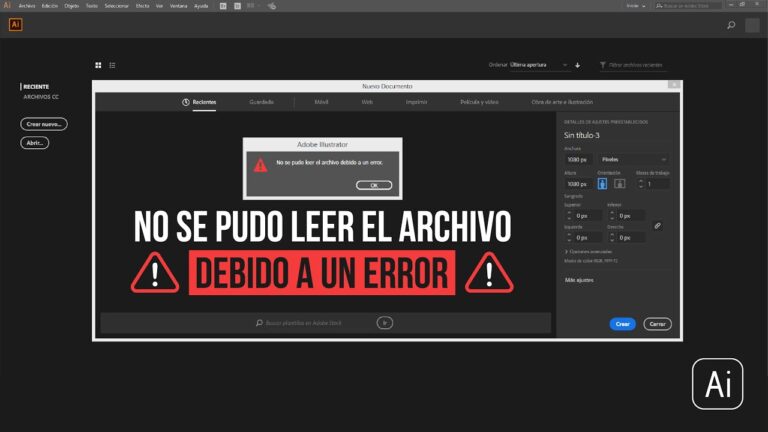768x432 pixels.
Task: Toggle the bleed link chain icon
Action: (658, 226)
